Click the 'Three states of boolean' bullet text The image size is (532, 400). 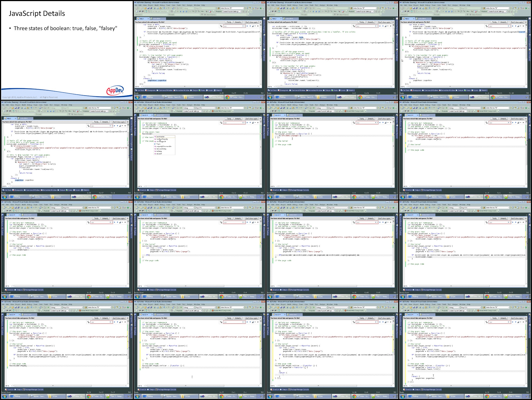[65, 28]
